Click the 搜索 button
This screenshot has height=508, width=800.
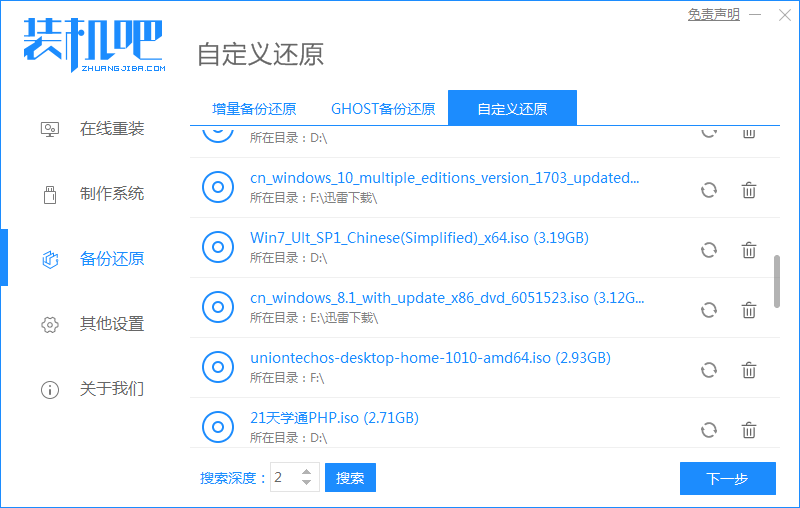point(350,478)
